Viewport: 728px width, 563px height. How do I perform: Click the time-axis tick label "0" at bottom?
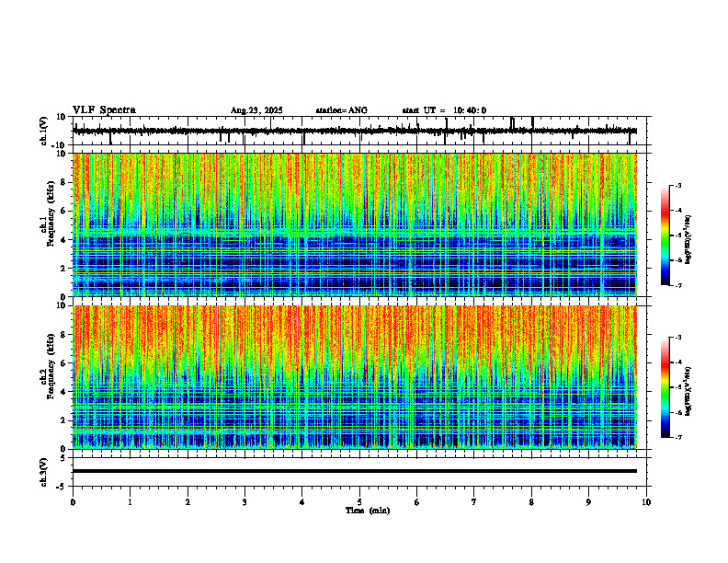73,502
